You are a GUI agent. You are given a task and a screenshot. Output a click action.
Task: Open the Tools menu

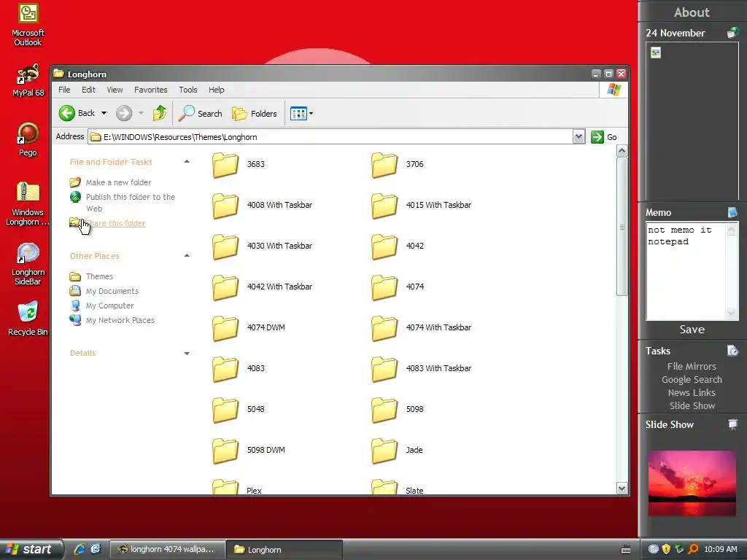[x=188, y=90]
